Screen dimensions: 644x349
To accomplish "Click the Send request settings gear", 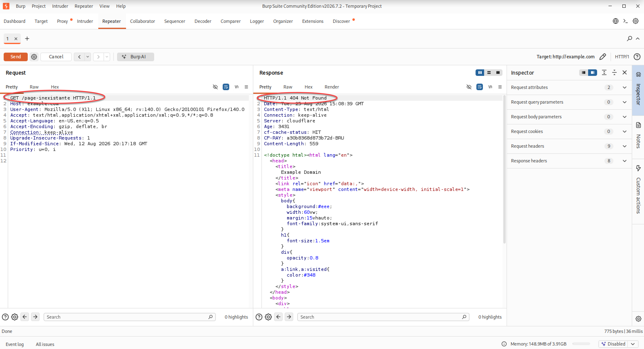I will [x=34, y=57].
